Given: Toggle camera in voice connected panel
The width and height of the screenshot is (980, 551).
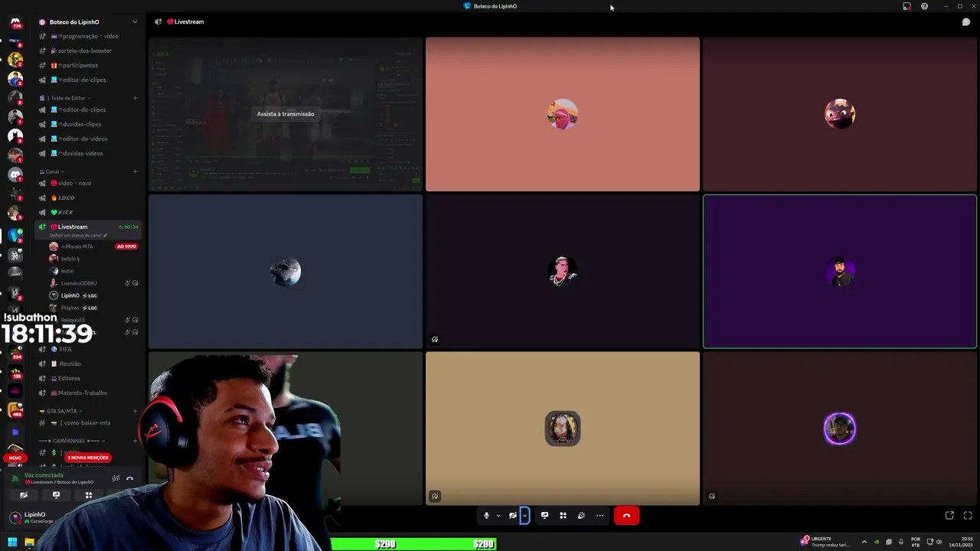Looking at the screenshot, I should tap(24, 495).
